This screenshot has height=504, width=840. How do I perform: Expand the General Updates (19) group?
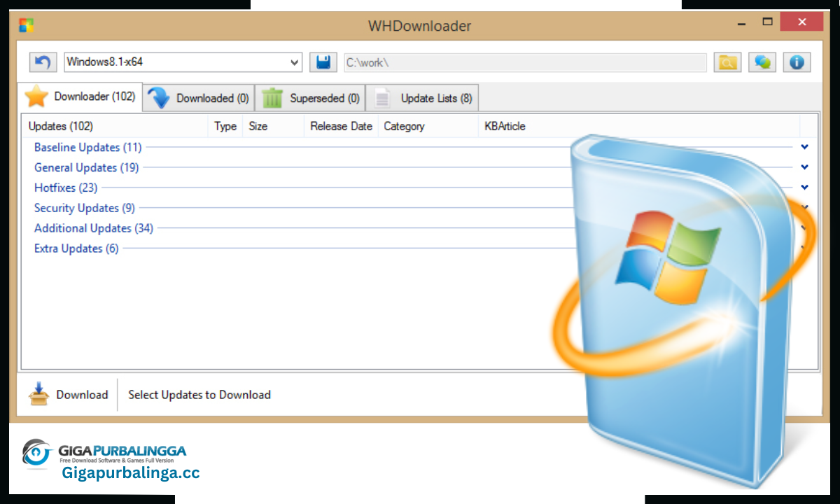(x=86, y=167)
